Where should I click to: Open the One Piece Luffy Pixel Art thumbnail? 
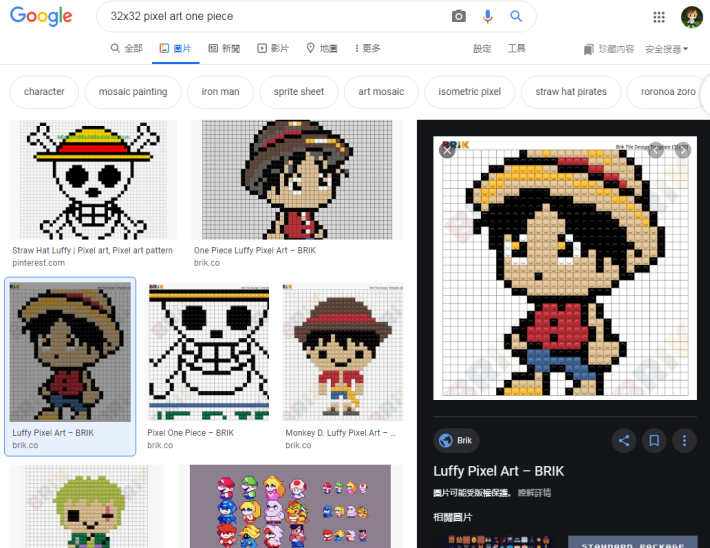point(297,179)
